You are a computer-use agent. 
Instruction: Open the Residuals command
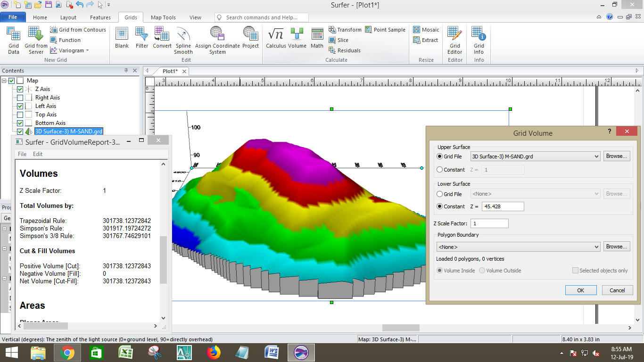click(x=345, y=50)
